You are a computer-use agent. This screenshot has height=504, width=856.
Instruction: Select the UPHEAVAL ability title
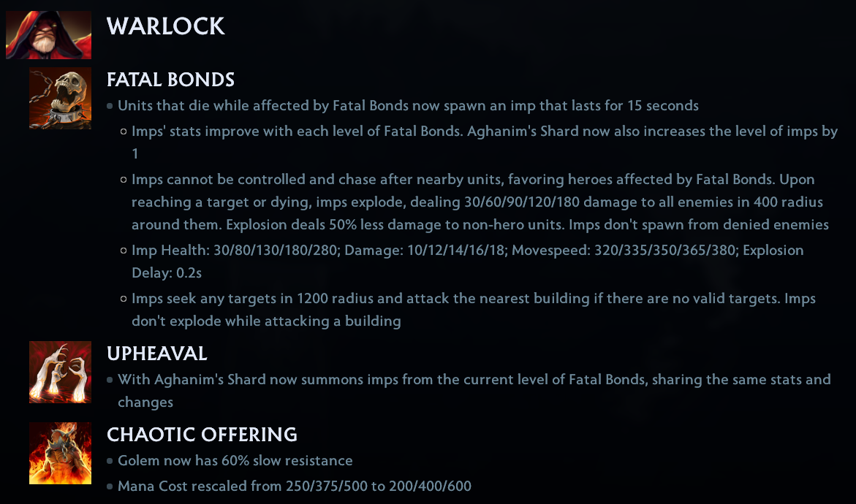point(157,354)
